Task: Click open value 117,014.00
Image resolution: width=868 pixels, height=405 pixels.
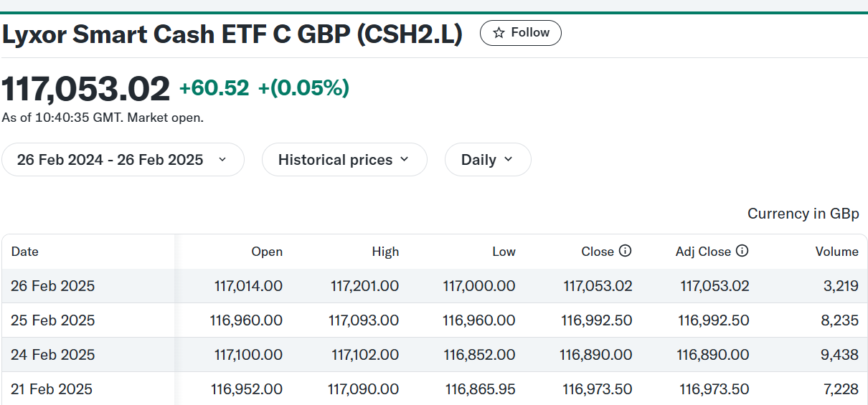Action: [x=248, y=286]
